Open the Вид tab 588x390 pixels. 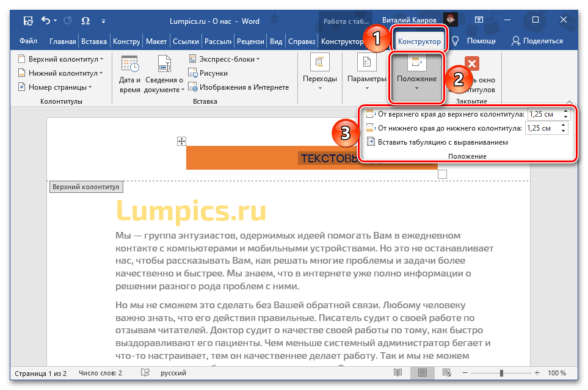[x=275, y=42]
